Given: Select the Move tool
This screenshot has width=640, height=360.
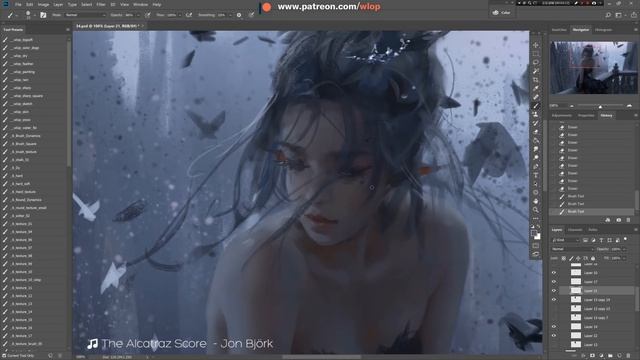Looking at the screenshot, I should tap(536, 45).
